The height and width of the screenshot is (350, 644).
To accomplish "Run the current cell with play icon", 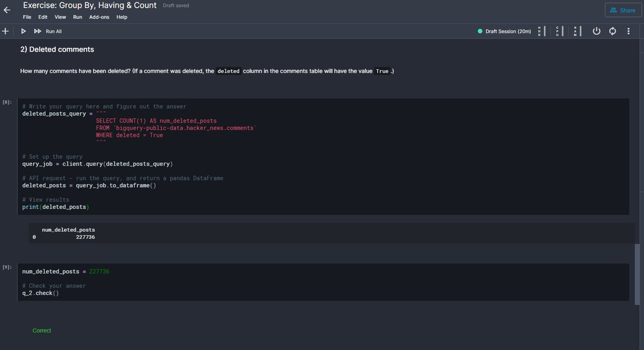I will (24, 31).
